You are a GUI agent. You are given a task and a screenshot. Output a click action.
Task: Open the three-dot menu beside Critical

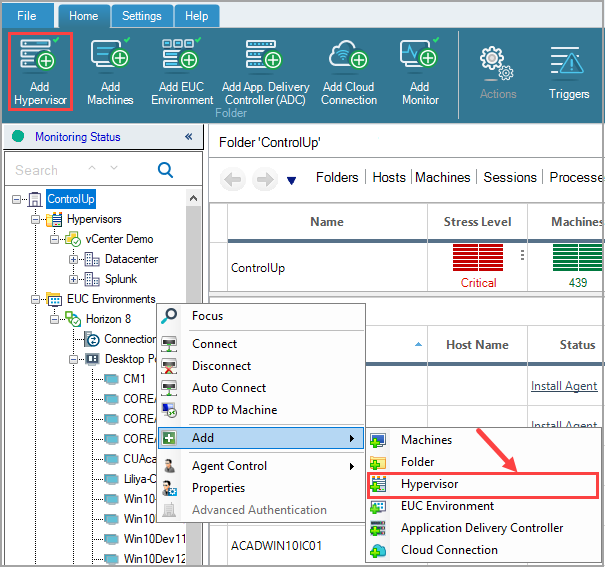click(522, 255)
